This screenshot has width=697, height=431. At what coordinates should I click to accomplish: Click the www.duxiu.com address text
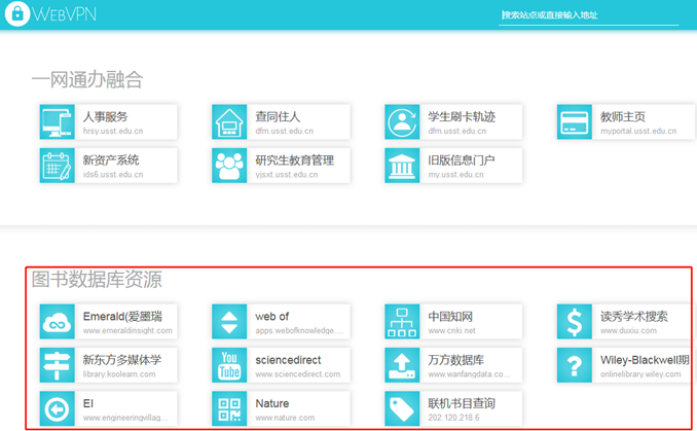pos(628,331)
